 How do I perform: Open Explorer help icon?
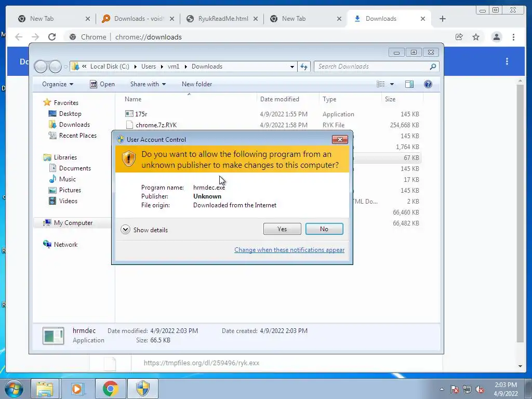pos(428,84)
